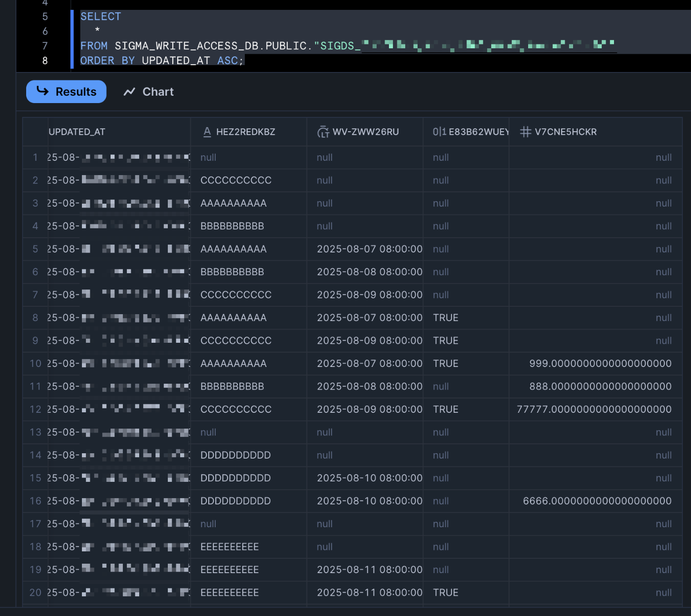Click CCCCCCCCCC in row 2
691x616 pixels.
click(x=236, y=181)
